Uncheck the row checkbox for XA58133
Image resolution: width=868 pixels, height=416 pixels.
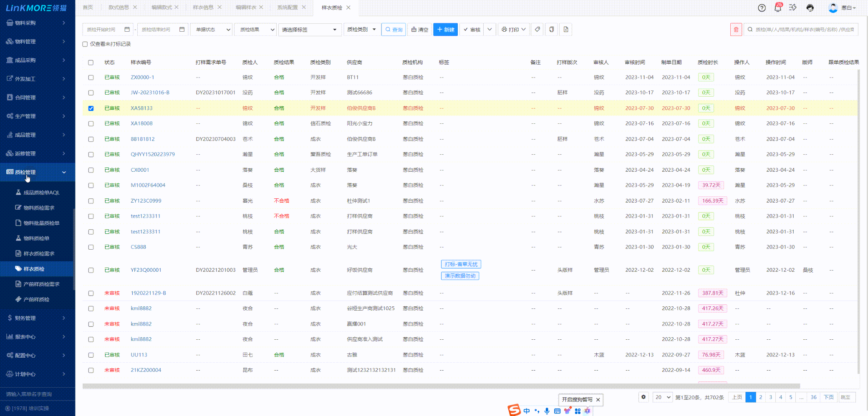(91, 108)
